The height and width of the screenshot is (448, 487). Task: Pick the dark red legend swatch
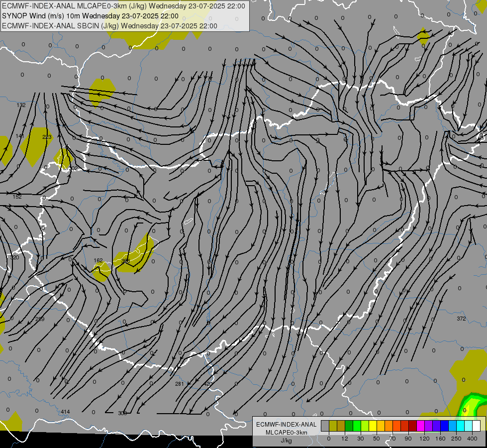(413, 426)
